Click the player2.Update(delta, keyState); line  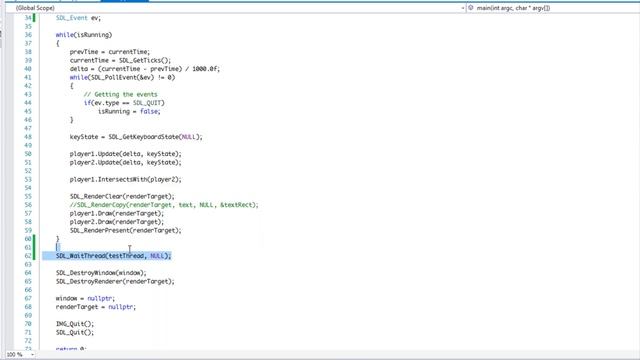tap(125, 162)
